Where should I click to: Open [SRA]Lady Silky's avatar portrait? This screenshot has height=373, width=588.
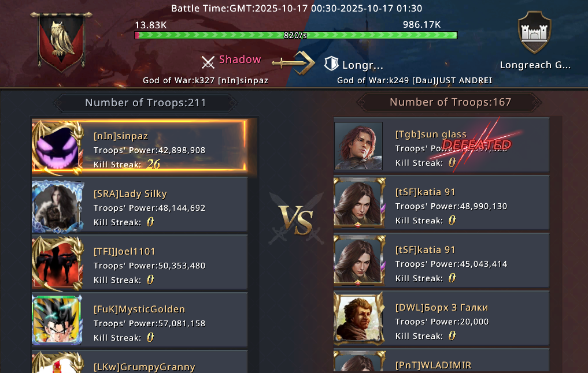pos(58,206)
